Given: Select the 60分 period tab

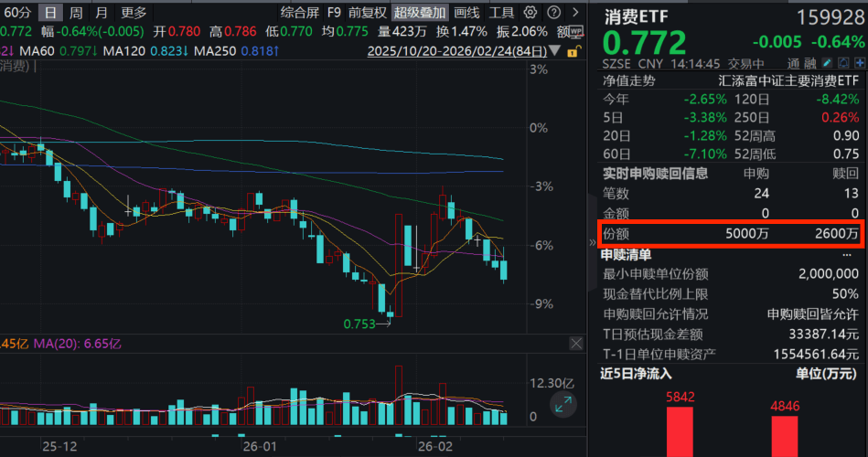Looking at the screenshot, I should [17, 13].
